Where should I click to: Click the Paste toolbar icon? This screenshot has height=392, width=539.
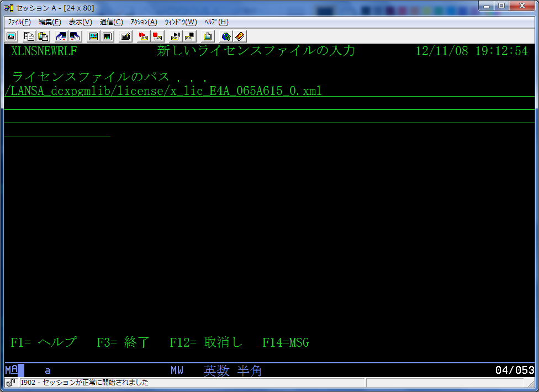click(x=43, y=36)
